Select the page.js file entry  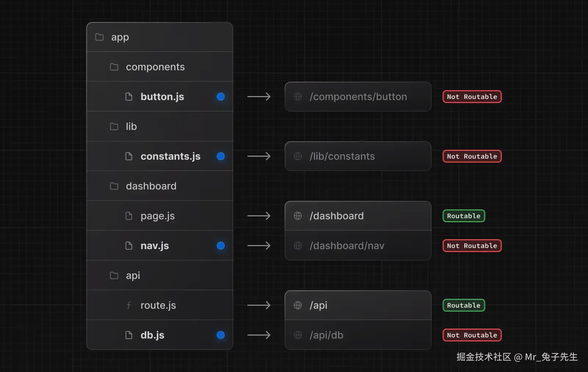pyautogui.click(x=158, y=216)
